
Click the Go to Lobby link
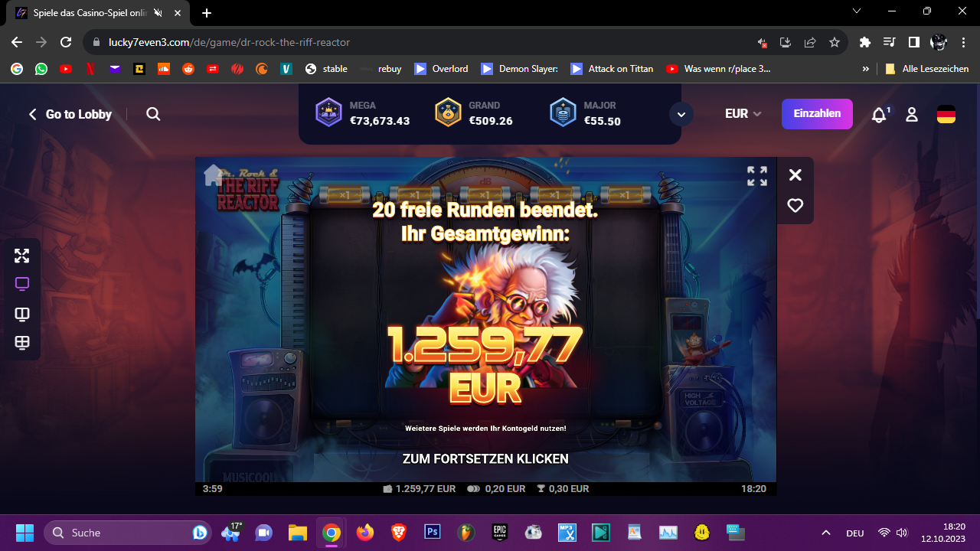click(x=70, y=114)
